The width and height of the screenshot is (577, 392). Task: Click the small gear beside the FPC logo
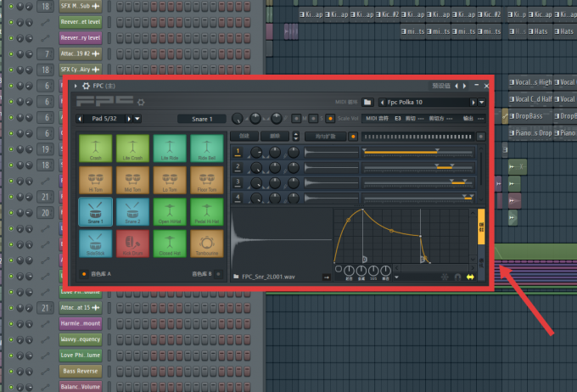[141, 103]
